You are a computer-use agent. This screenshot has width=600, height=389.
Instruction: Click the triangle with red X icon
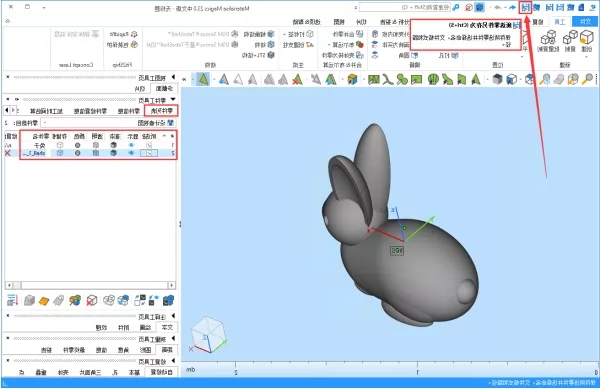(x=297, y=79)
